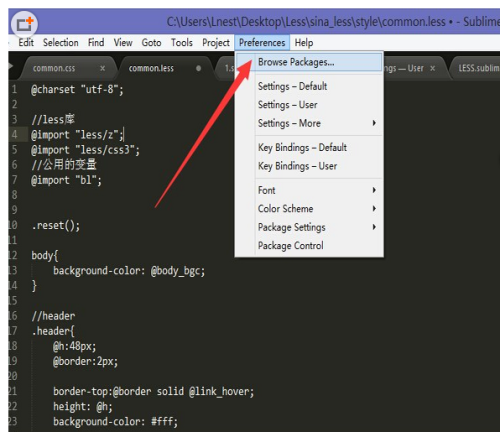The image size is (500, 432).
Task: Click the .header{ selector line
Action: (53, 331)
